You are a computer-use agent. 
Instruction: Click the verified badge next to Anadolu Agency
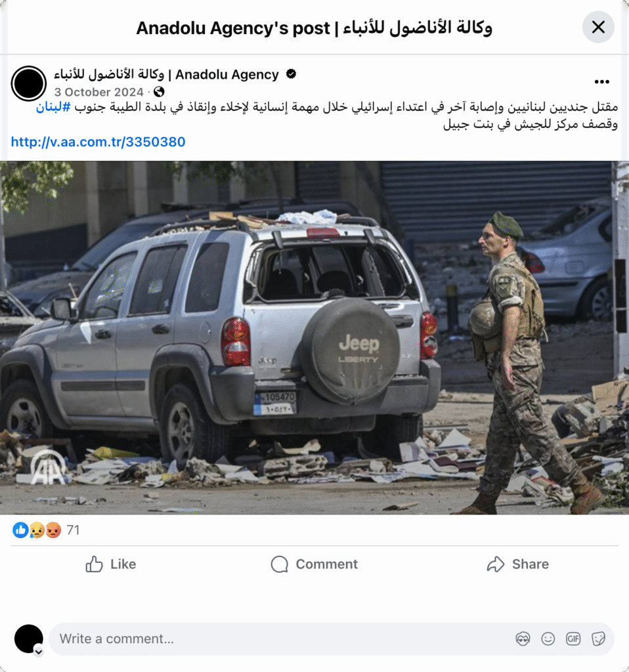coord(291,74)
